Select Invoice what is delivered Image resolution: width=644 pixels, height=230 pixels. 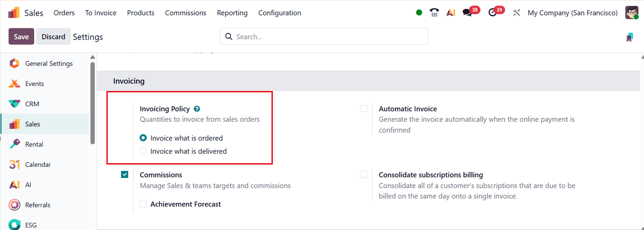click(143, 151)
